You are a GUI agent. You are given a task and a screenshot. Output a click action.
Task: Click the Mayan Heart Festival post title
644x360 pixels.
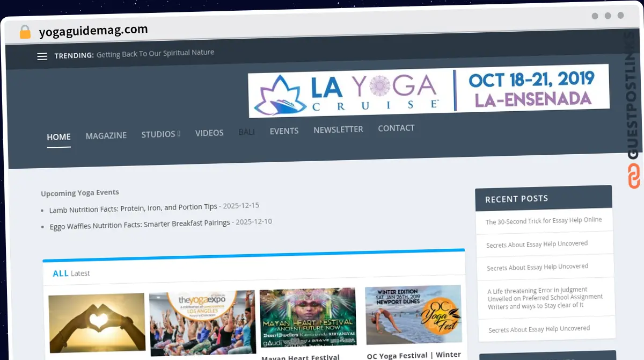(301, 357)
